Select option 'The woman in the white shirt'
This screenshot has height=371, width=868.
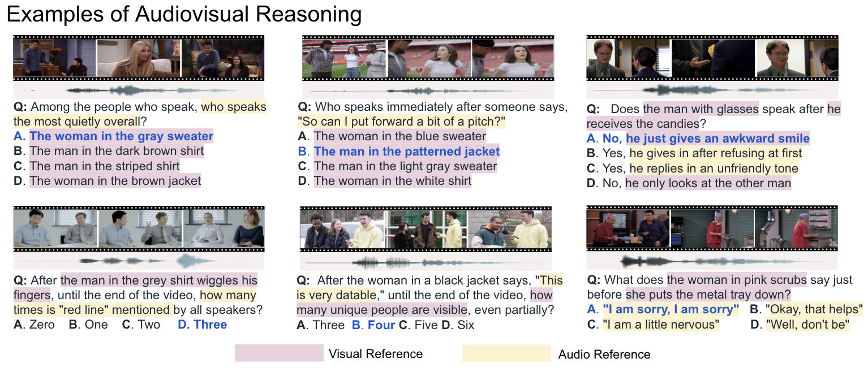392,181
